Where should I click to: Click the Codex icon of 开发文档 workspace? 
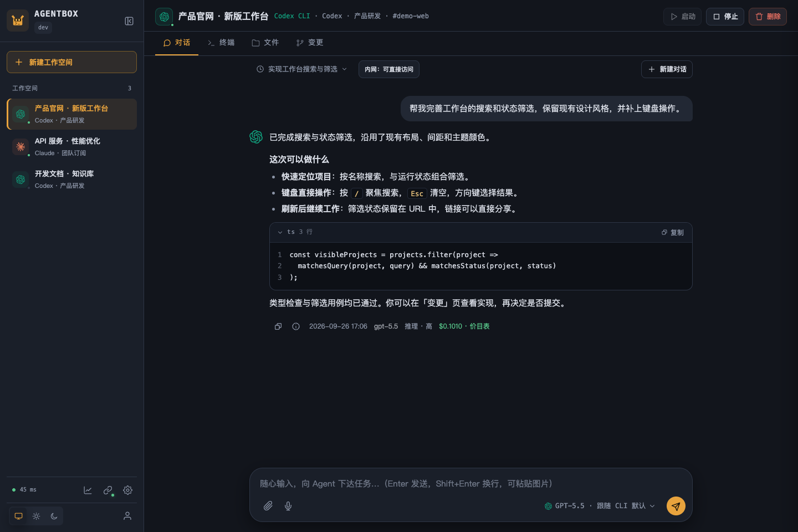tap(21, 180)
